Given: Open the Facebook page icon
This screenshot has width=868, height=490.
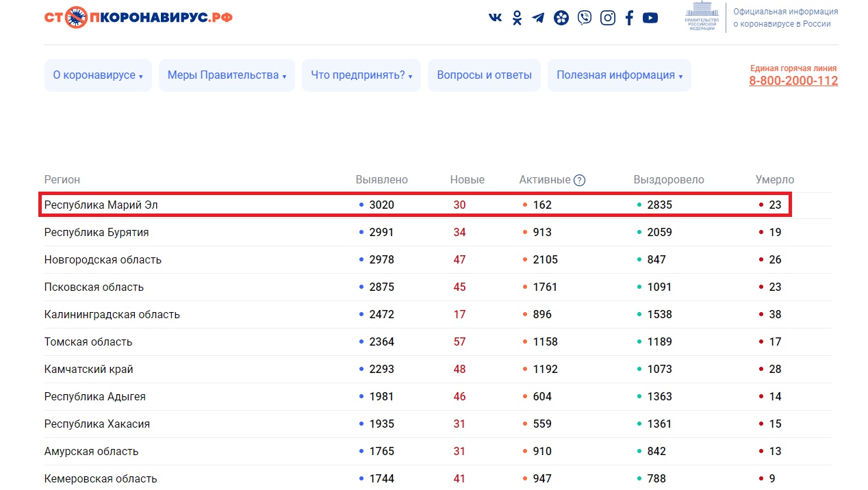Looking at the screenshot, I should pos(629,18).
